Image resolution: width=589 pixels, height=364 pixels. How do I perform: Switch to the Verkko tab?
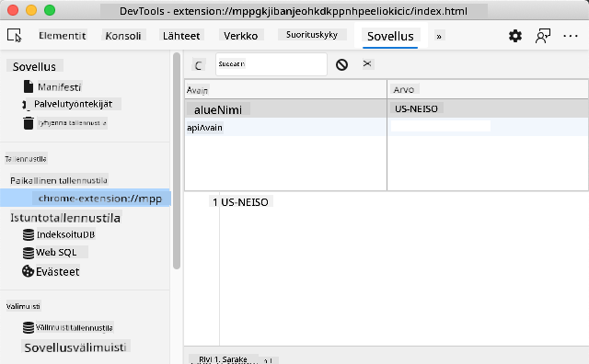[241, 36]
